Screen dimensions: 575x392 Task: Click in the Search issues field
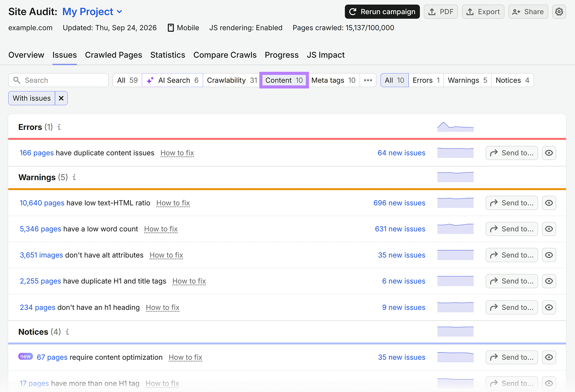[x=58, y=80]
